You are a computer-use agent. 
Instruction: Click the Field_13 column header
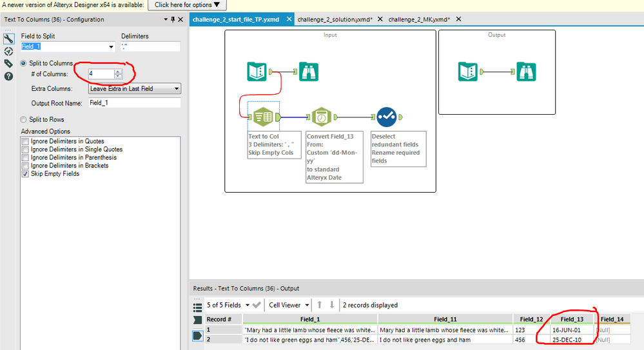coord(572,319)
